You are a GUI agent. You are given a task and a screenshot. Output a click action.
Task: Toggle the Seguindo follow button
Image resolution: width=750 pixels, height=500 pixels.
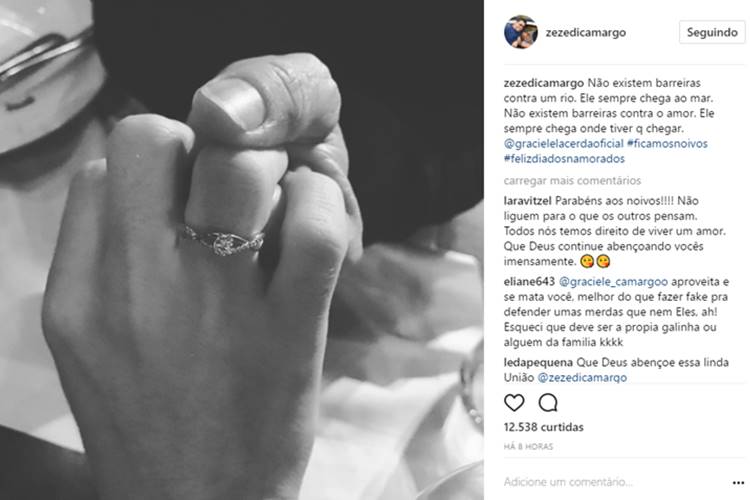tap(712, 32)
